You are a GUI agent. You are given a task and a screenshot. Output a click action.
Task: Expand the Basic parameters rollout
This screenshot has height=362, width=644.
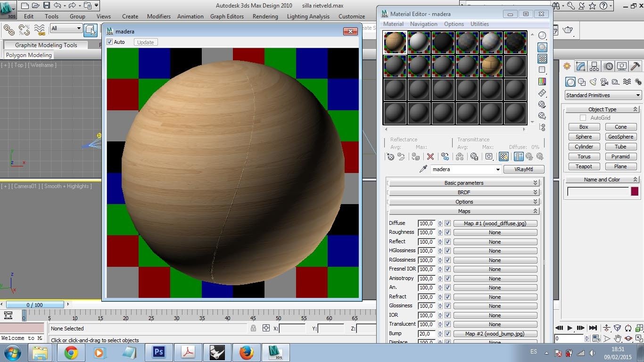463,183
